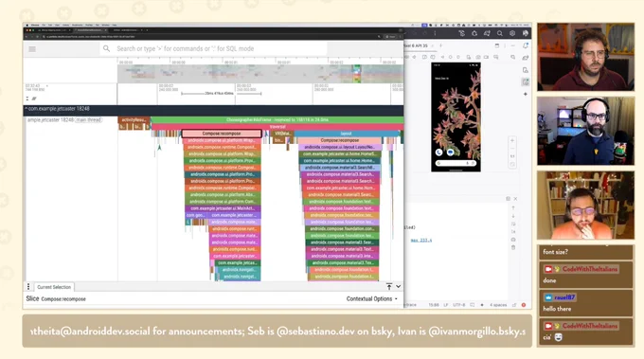Click the Chrome browser back button

coord(27,37)
